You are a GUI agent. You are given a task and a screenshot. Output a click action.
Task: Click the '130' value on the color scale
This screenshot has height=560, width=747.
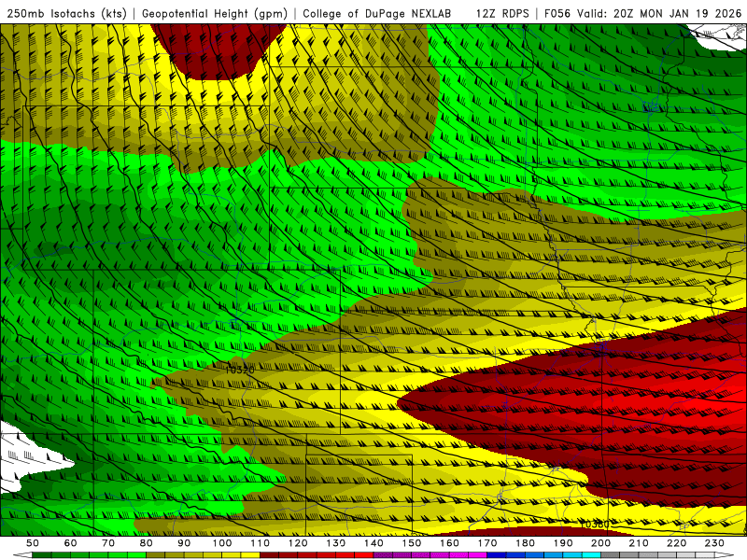pyautogui.click(x=336, y=543)
